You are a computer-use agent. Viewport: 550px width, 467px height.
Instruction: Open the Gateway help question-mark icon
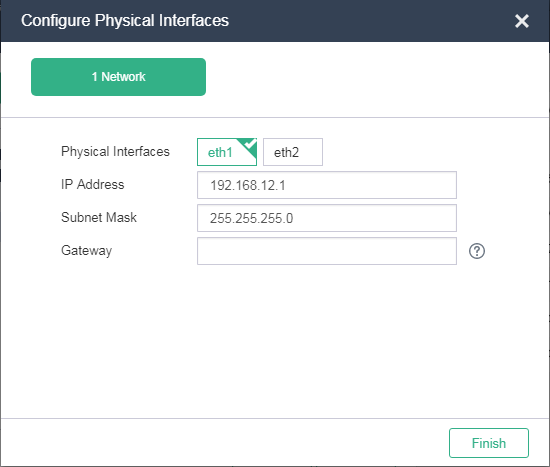click(x=477, y=251)
